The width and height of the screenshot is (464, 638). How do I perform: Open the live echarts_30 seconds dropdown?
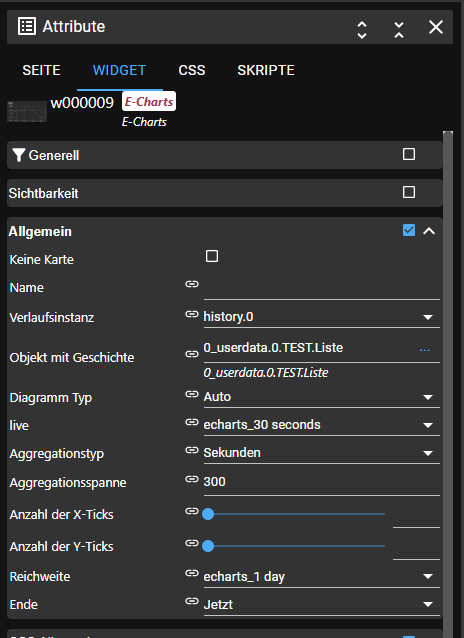tap(322, 425)
